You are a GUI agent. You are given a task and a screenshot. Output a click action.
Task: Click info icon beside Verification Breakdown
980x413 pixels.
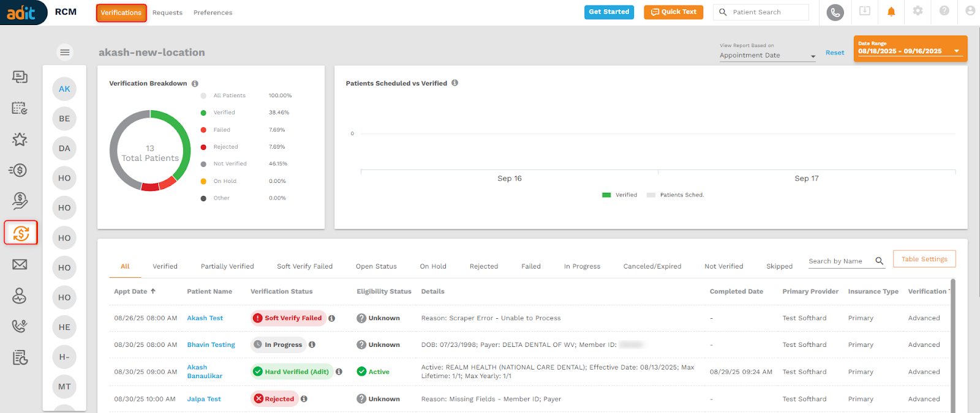pyautogui.click(x=195, y=84)
